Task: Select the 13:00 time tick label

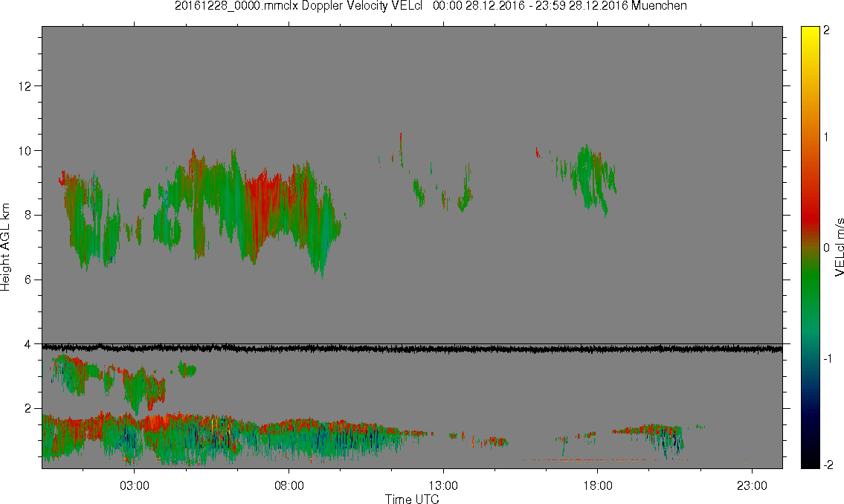Action: (443, 485)
